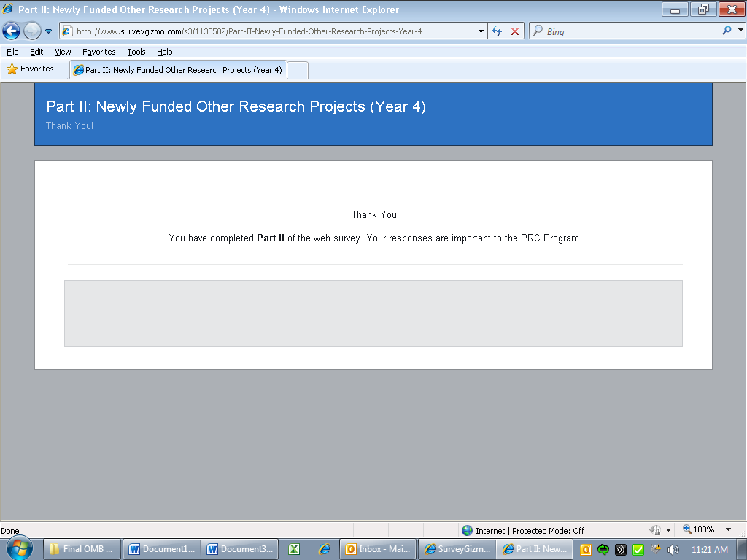Click the pinned Internet Explorer taskbar icon
The width and height of the screenshot is (747, 560).
(325, 549)
